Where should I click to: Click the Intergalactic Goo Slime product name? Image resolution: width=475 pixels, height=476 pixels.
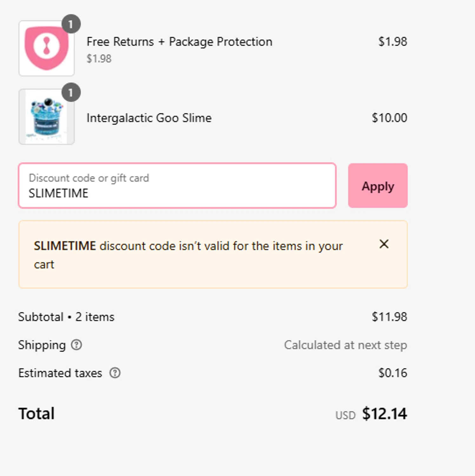(149, 118)
